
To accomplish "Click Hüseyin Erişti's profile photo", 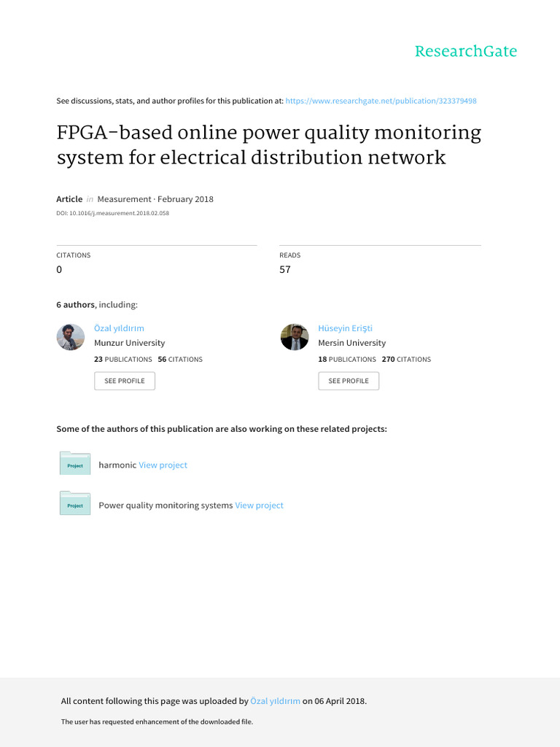I will [x=295, y=337].
